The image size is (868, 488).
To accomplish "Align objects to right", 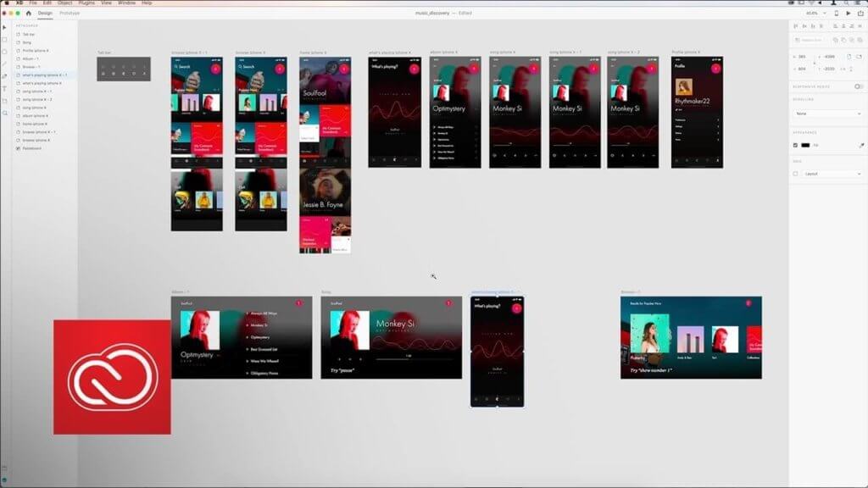I will (x=852, y=25).
